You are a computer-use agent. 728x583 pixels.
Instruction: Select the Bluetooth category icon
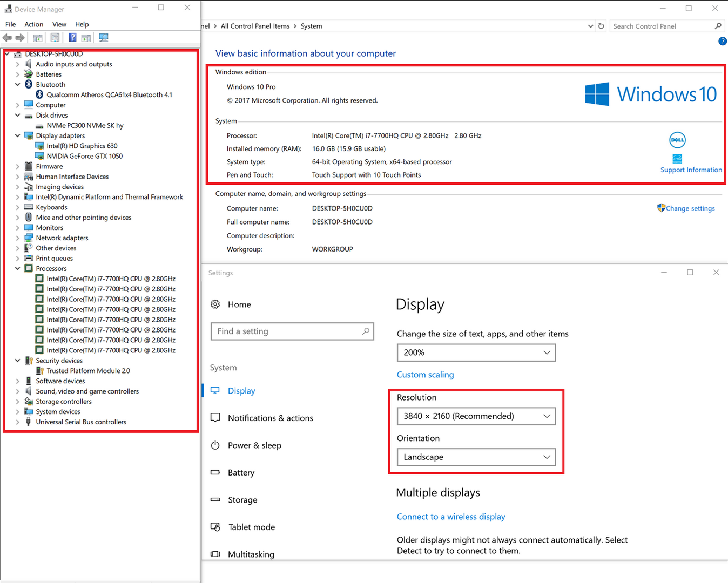pos(29,85)
